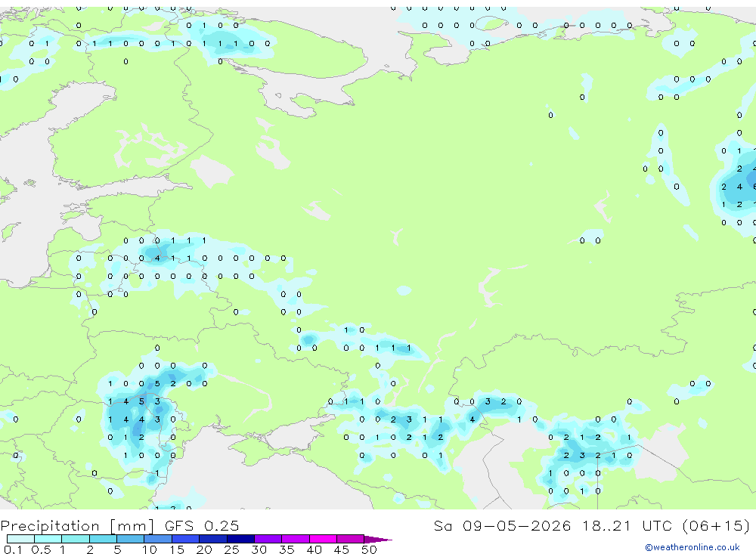The height and width of the screenshot is (554, 756).
Task: Click the 20–25 mm dark blue swatch
Action: coord(213,539)
